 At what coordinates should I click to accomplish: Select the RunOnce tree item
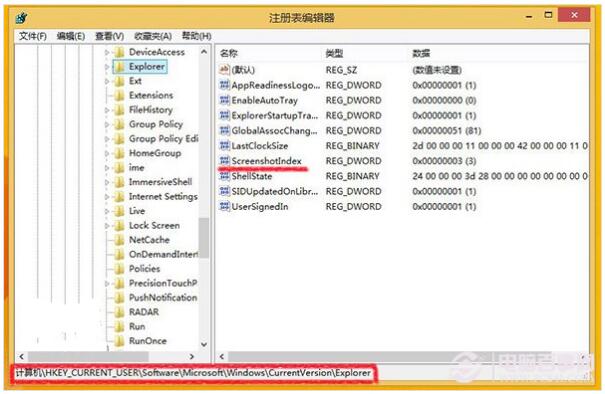(148, 341)
